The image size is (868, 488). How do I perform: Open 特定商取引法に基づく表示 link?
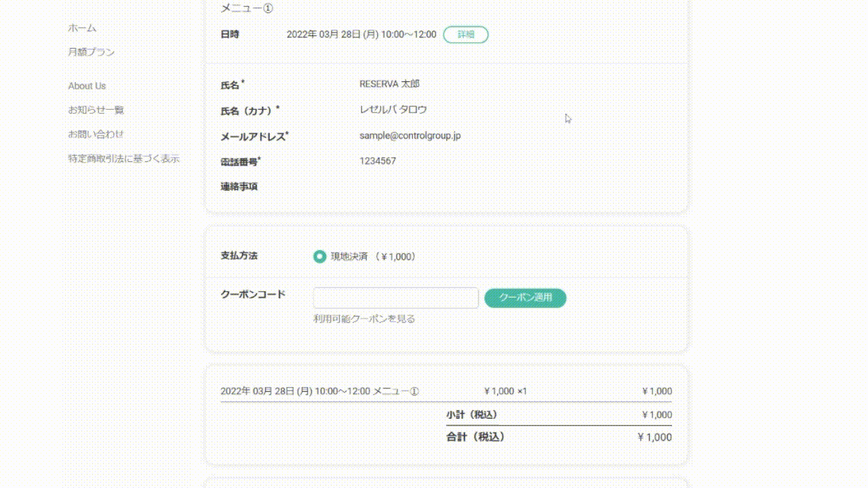pyautogui.click(x=123, y=159)
